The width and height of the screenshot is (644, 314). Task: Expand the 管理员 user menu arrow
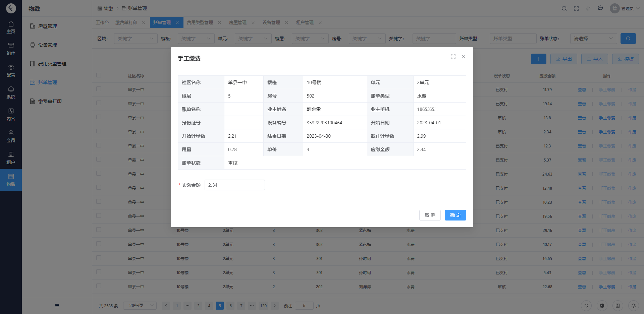point(638,8)
